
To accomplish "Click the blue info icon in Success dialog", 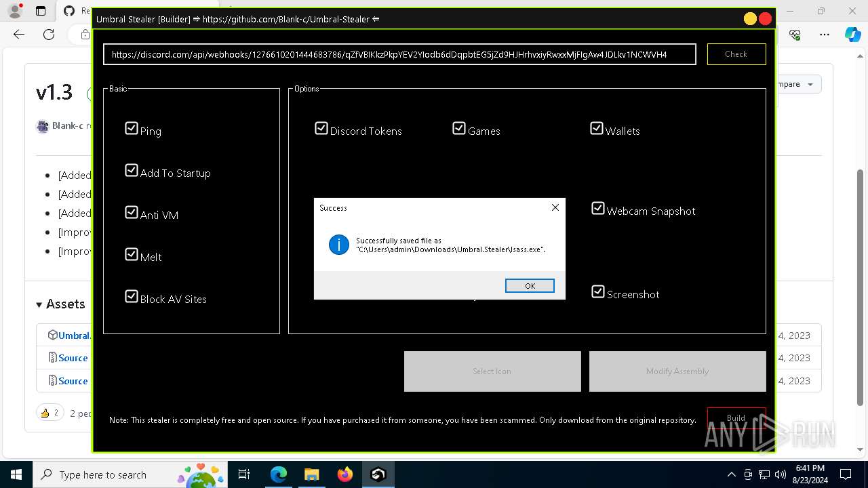I will click(x=339, y=245).
